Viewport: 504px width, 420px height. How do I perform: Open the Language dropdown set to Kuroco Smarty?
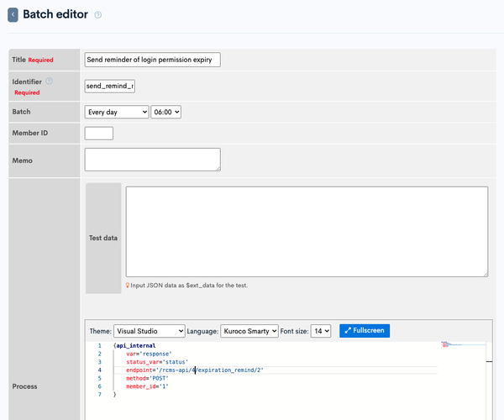pos(249,331)
